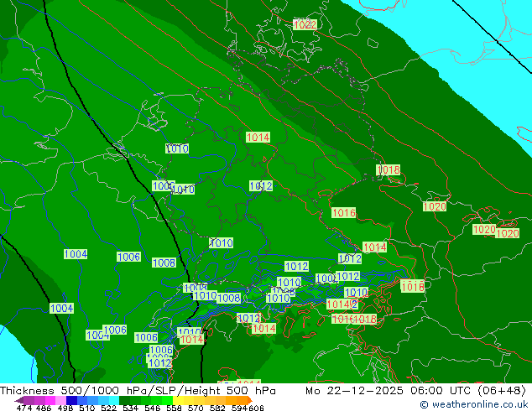Pick the dark blue legend swatch above 498

click(x=70, y=400)
